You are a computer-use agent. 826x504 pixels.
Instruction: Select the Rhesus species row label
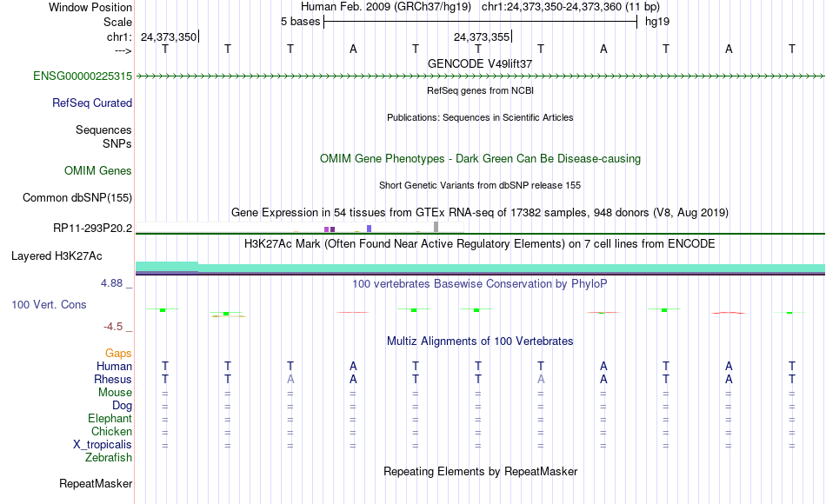click(113, 379)
